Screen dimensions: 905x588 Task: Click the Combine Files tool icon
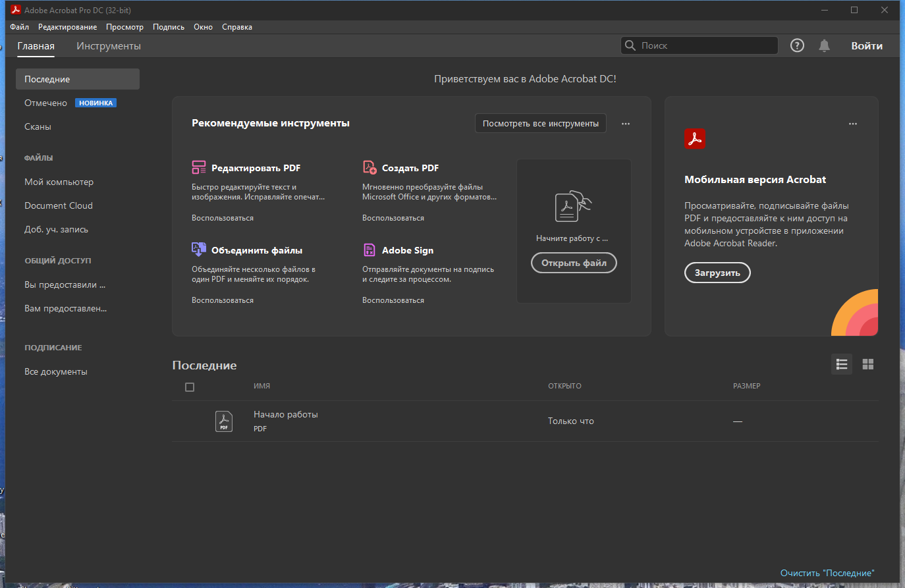(x=199, y=250)
